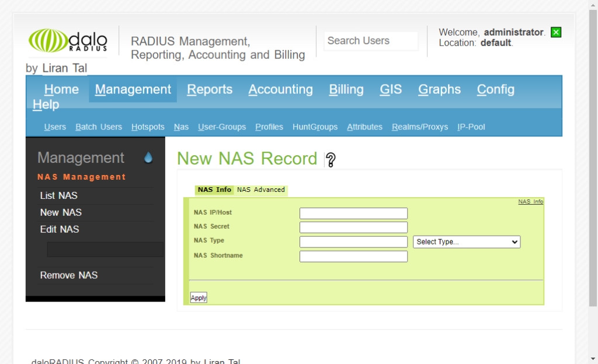The width and height of the screenshot is (598, 364).
Task: Open help via the question mark icon
Action: coord(331,159)
